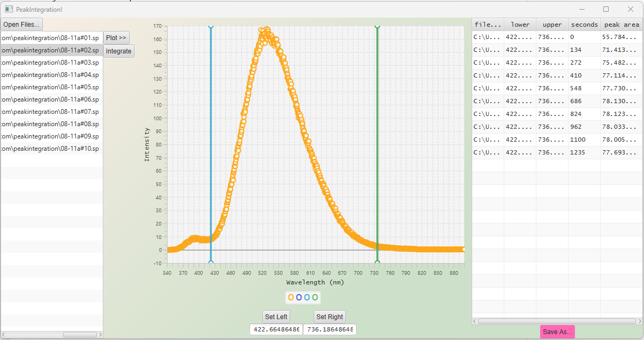Sort by the lower column header
The height and width of the screenshot is (340, 644).
[x=520, y=25]
